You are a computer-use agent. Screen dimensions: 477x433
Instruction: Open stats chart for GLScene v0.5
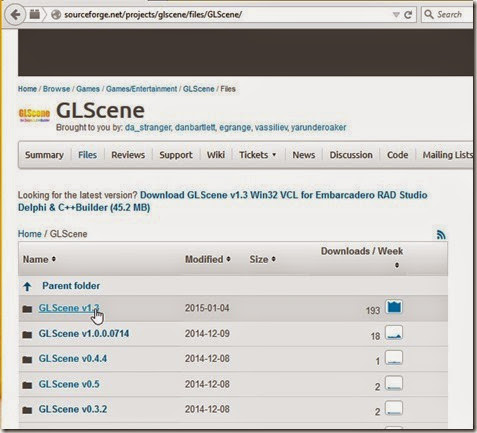click(394, 383)
